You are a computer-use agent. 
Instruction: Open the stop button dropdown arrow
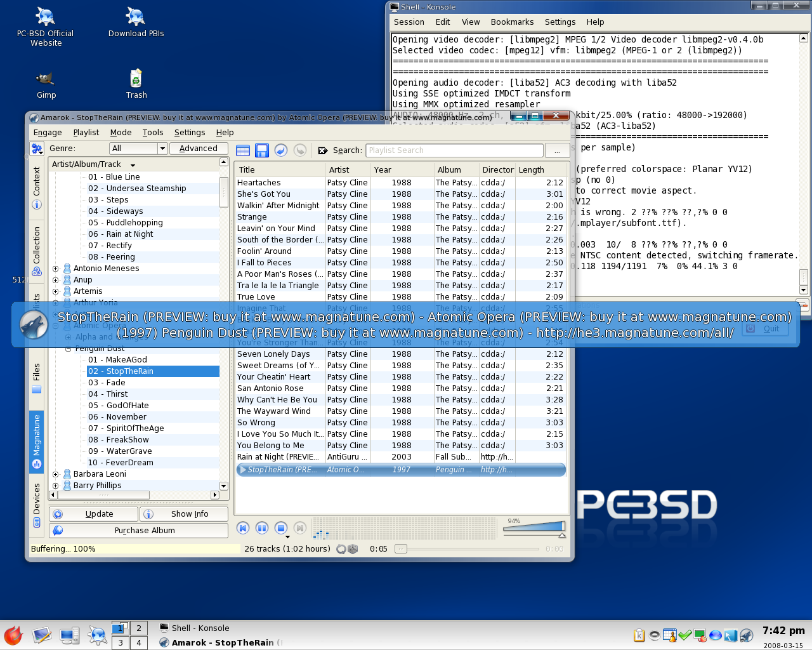pyautogui.click(x=287, y=537)
